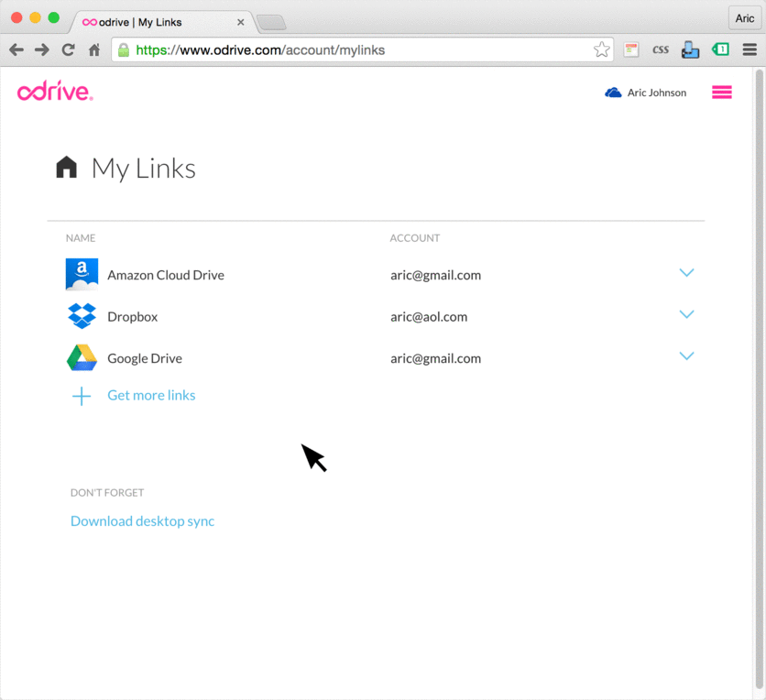
Task: Click the CSS extension icon
Action: [661, 49]
